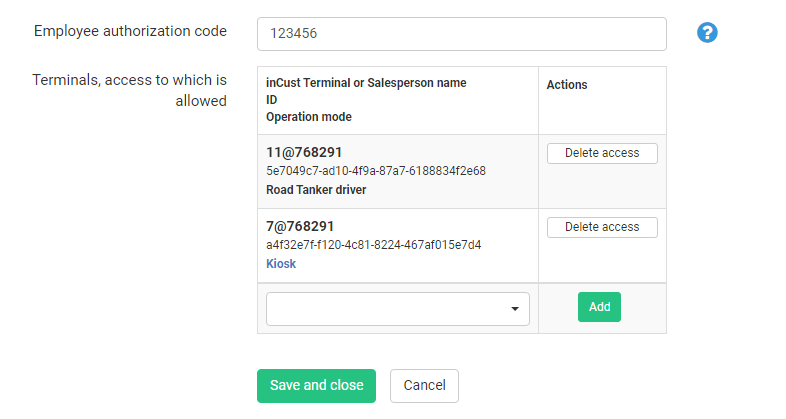
Task: Click the inCust Terminal or Salesperson name header
Action: point(366,83)
